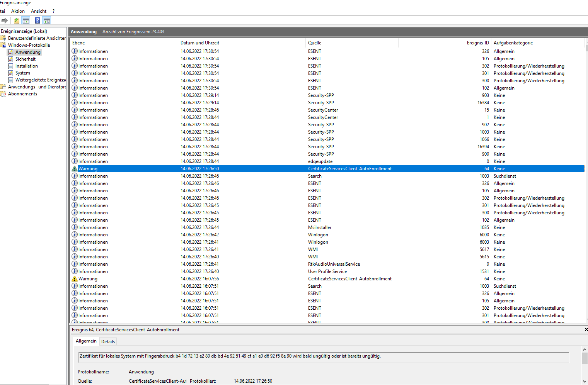Open the Aktion menu
This screenshot has width=588, height=385.
point(18,11)
